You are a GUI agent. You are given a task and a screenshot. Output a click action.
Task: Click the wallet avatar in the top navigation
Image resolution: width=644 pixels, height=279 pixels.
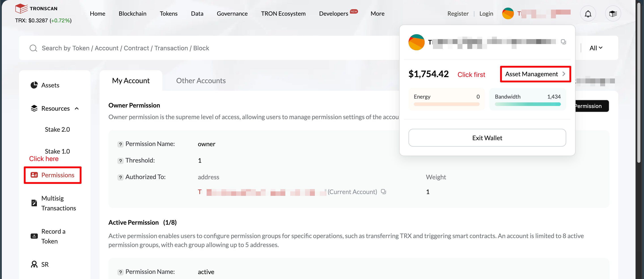tap(508, 13)
